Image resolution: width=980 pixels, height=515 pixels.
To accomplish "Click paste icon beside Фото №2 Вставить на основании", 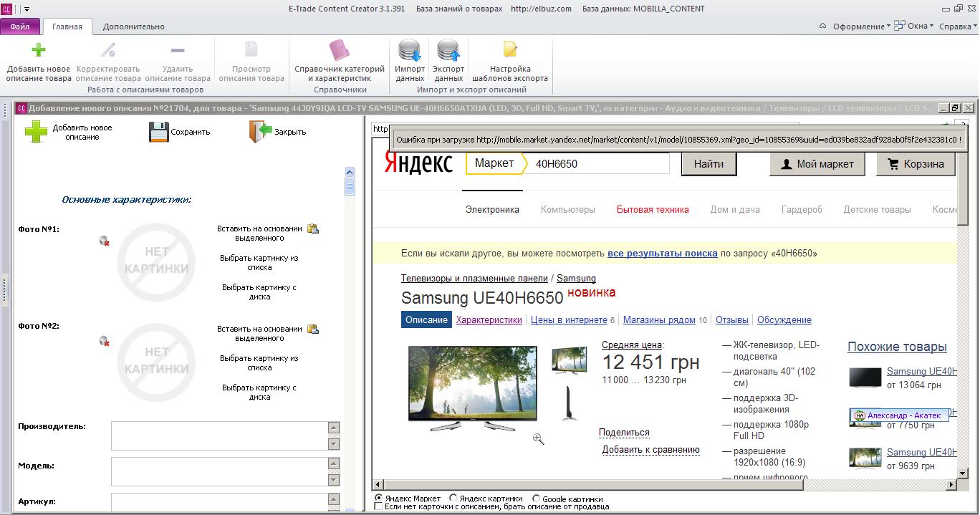I will [x=312, y=329].
